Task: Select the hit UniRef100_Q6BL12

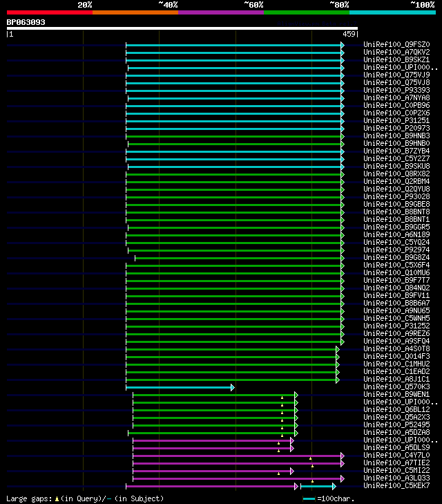Action: coord(396,410)
